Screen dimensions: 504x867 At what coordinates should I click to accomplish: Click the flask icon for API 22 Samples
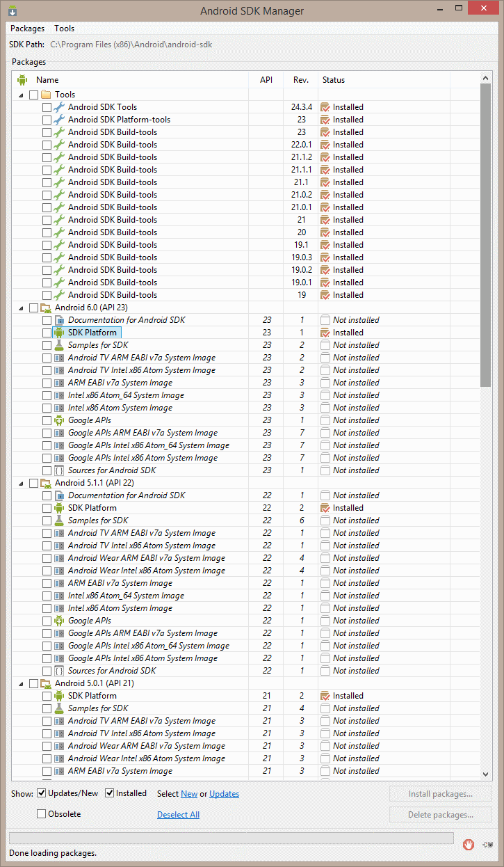pos(59,520)
